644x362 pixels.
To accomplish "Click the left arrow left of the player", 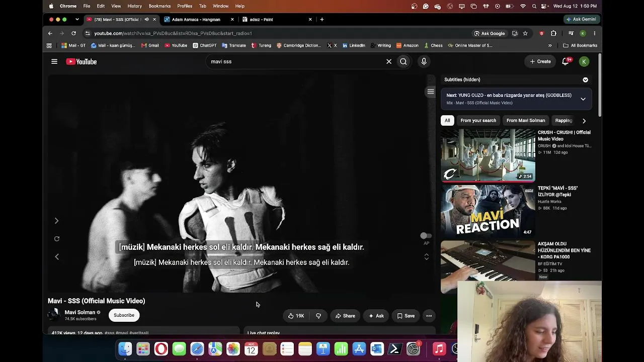I will pos(57,256).
